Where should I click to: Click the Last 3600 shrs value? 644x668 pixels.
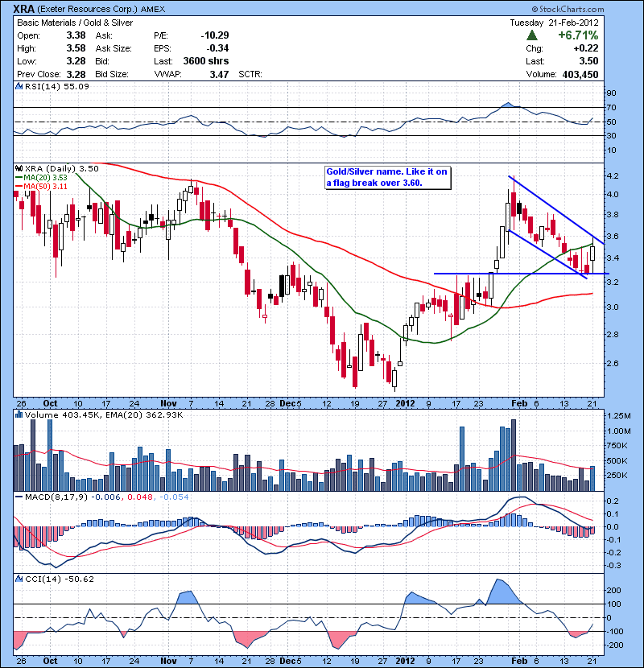pos(206,61)
